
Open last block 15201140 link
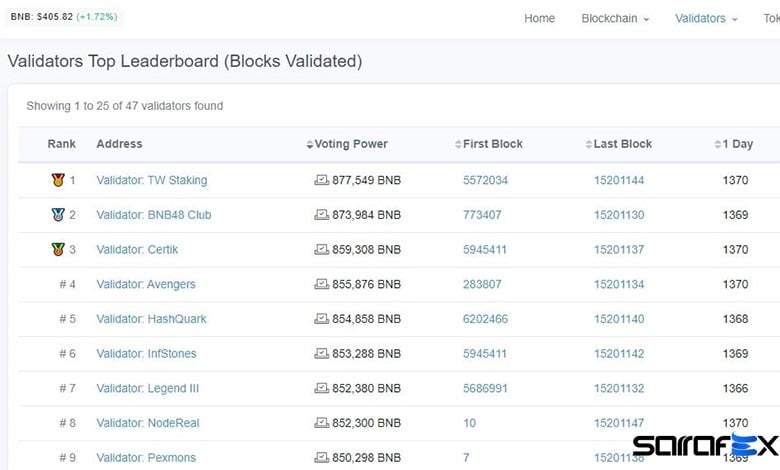click(619, 319)
